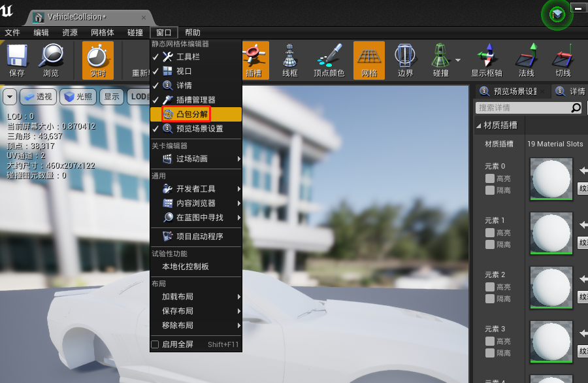588x383 pixels.
Task: Open the LOD selection dropdown
Action: pyautogui.click(x=139, y=97)
